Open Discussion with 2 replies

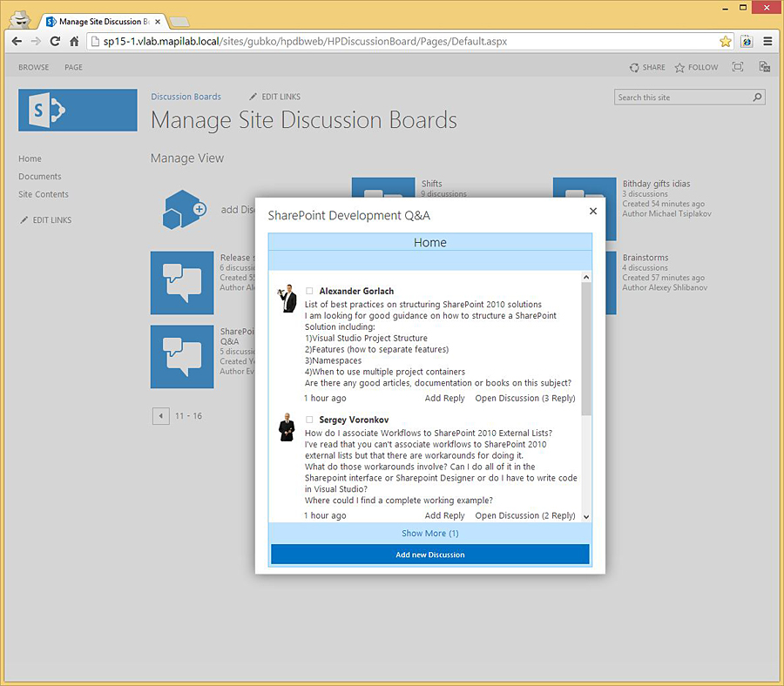[x=525, y=515]
